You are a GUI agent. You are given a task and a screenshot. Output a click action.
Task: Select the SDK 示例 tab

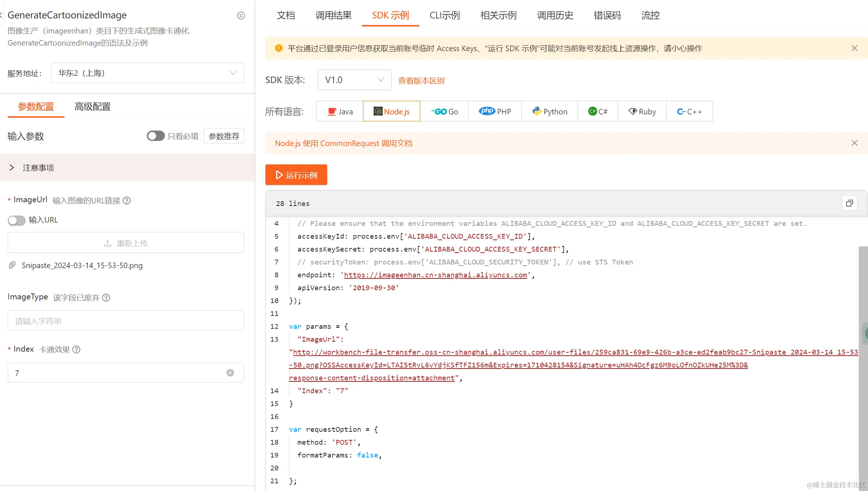tap(391, 15)
